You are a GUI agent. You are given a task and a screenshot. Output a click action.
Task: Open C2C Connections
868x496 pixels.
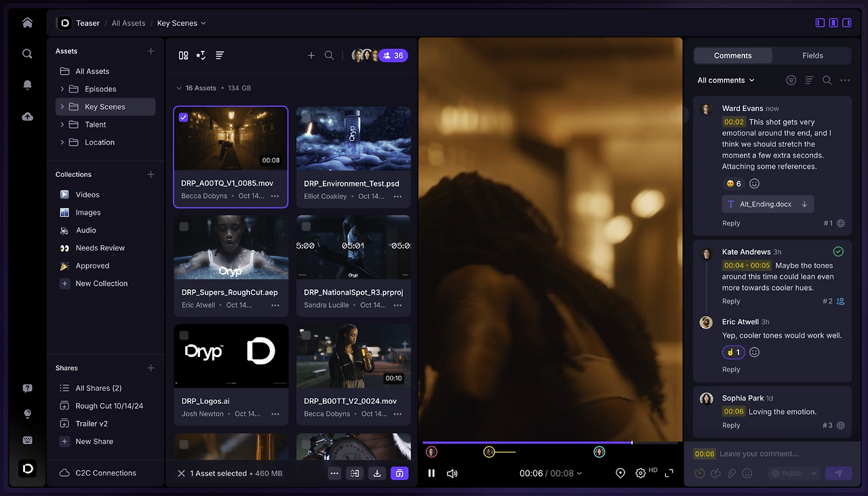click(105, 473)
